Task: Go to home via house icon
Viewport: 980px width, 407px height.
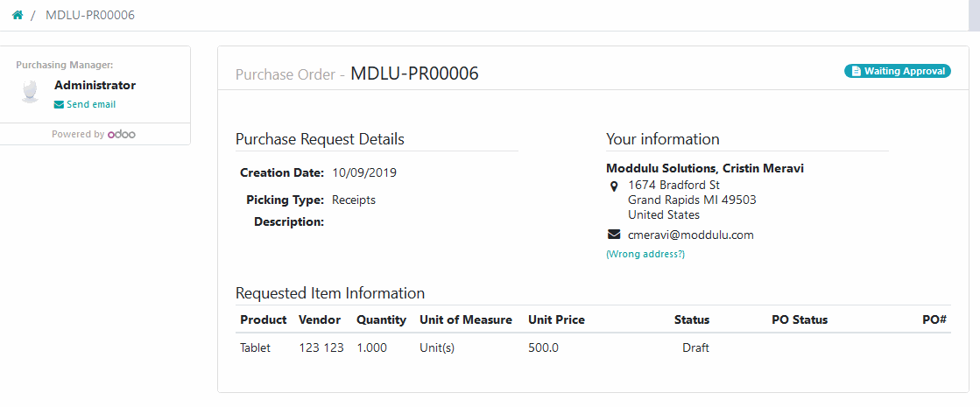Action: pos(18,15)
